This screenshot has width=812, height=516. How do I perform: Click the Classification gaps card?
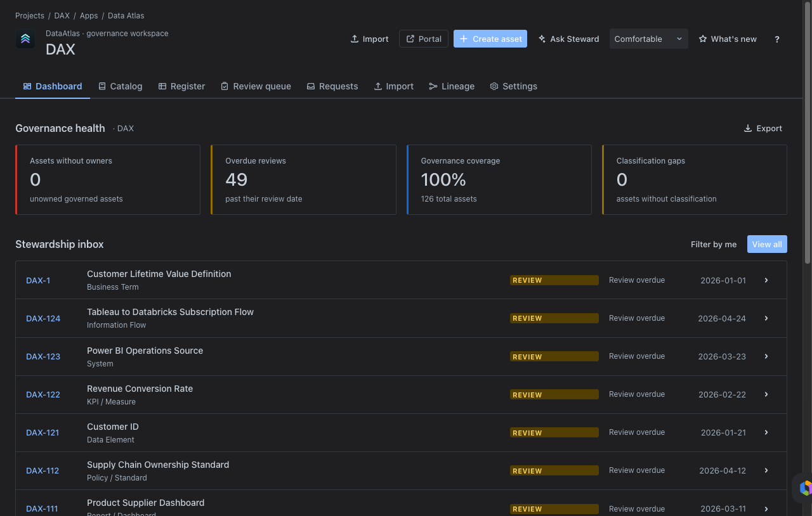point(695,179)
